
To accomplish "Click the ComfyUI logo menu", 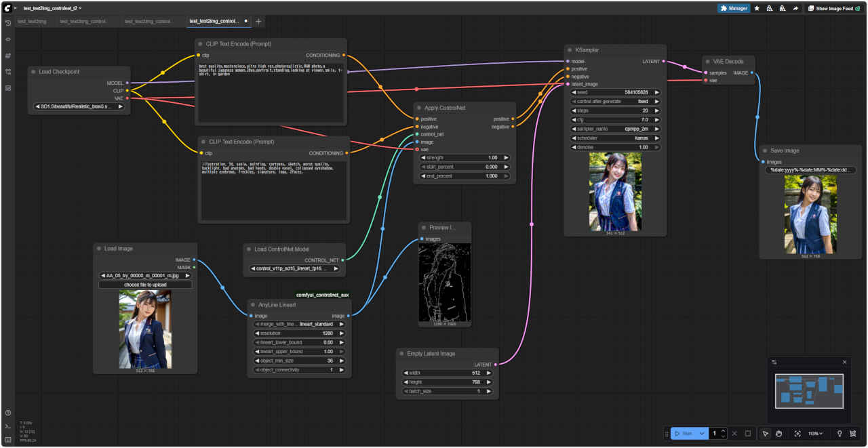I will click(x=8, y=8).
